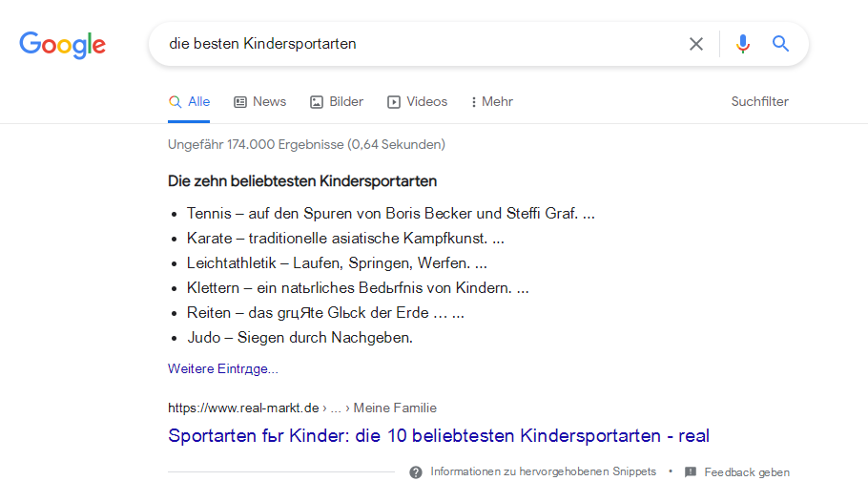Click the blue search magnifier button
Screen dimensions: 868x502
pos(780,43)
